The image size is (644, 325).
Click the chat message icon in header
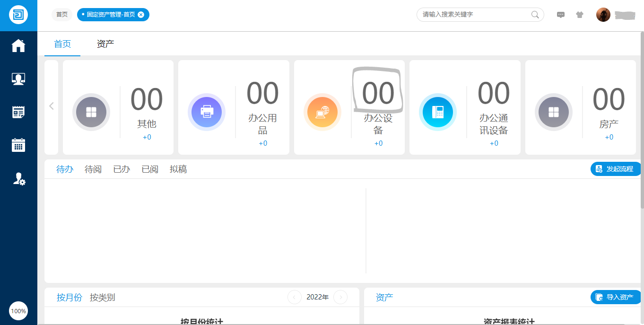(561, 15)
